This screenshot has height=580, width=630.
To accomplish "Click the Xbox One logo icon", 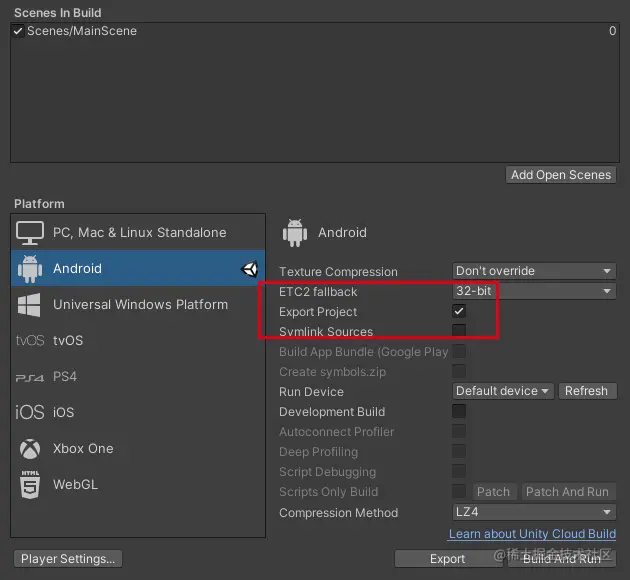I will (30, 449).
